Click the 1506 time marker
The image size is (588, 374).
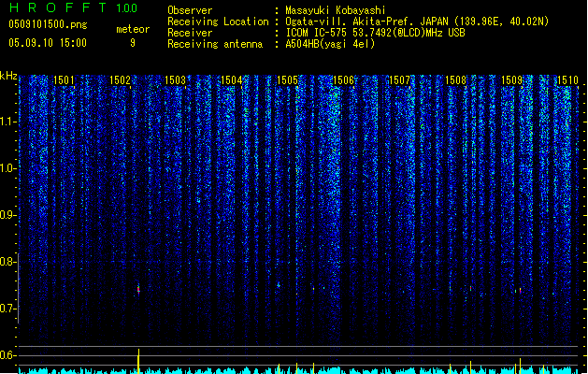coord(343,79)
